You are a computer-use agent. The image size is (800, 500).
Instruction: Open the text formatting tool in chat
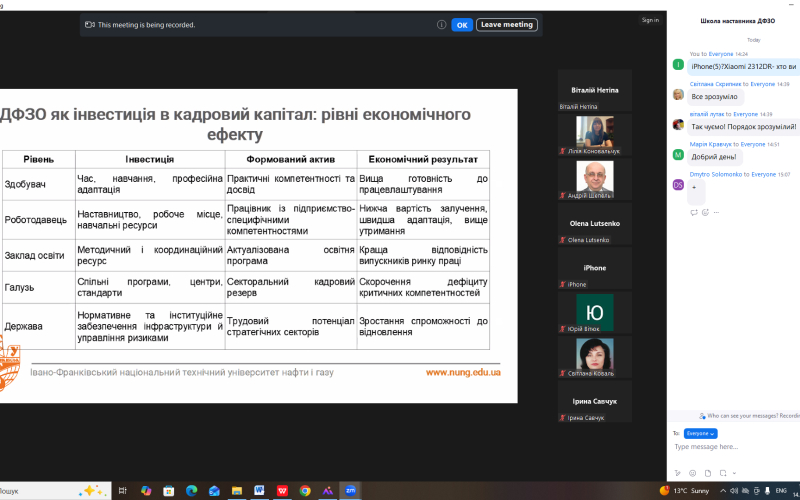(678, 473)
